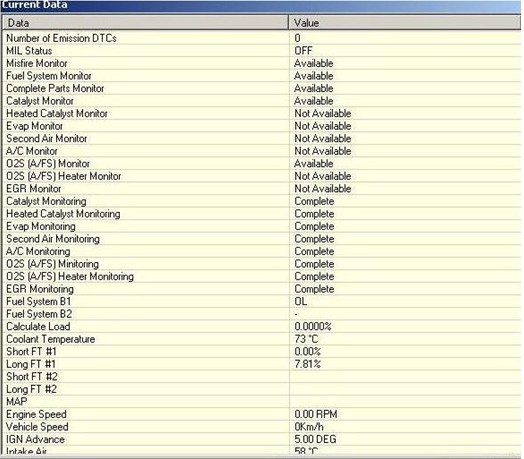Select the O2S (A/FS) Heater Monitor row
524x459 pixels.
click(x=261, y=176)
